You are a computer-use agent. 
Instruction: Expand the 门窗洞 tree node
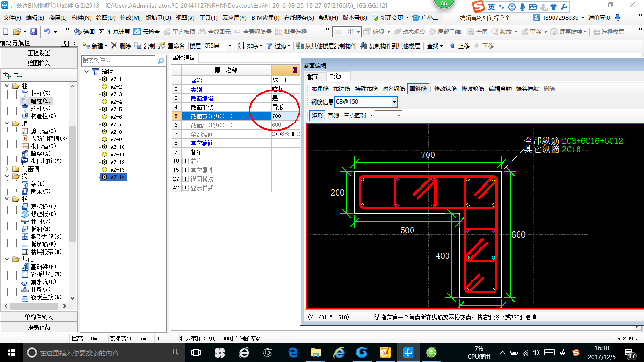click(7, 169)
